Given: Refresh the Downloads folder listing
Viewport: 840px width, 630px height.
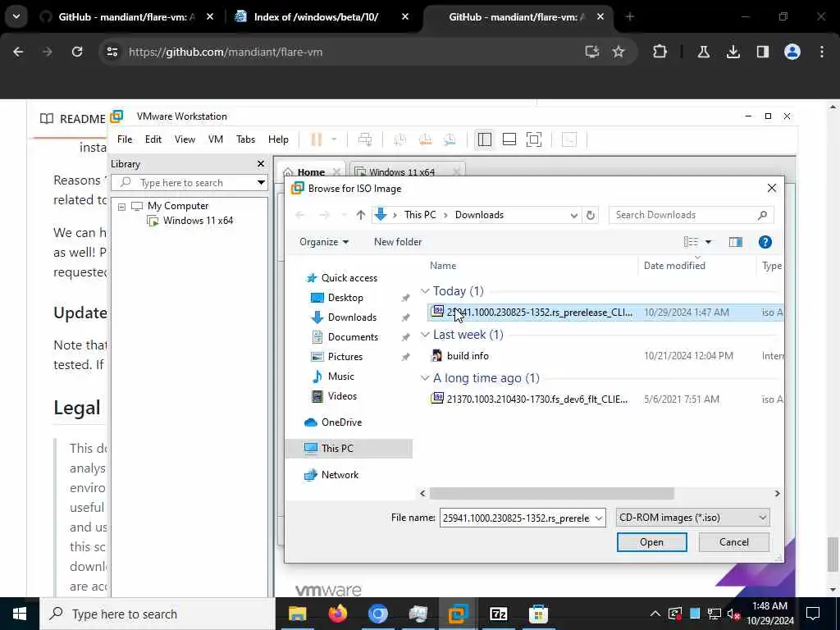Looking at the screenshot, I should click(x=591, y=215).
